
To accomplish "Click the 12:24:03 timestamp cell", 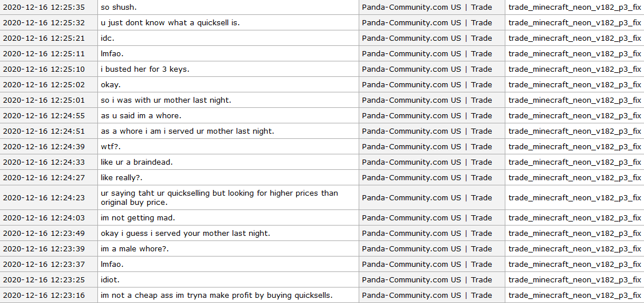I will 44,218.
